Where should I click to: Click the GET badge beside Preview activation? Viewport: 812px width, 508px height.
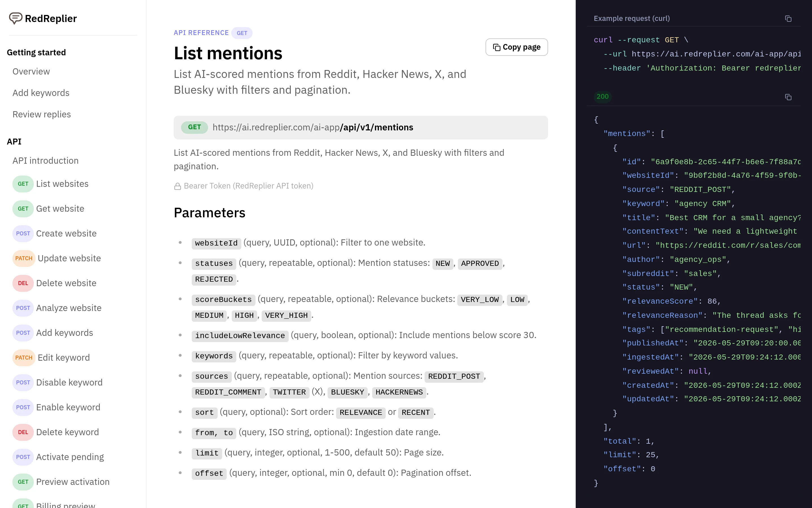[x=23, y=482]
